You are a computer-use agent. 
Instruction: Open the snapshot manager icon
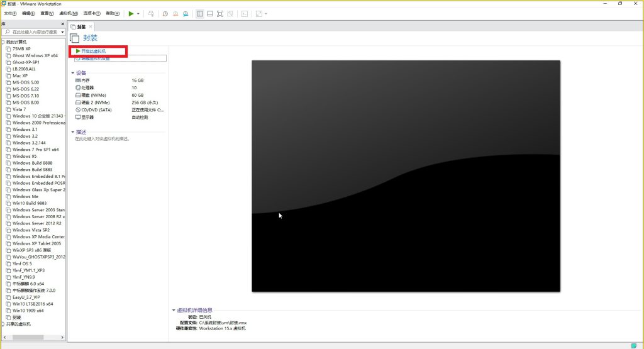coord(186,13)
